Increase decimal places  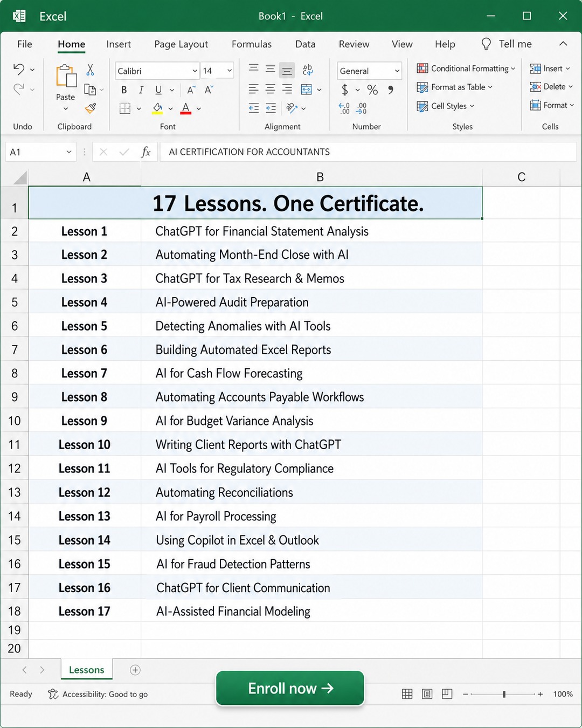pyautogui.click(x=344, y=108)
